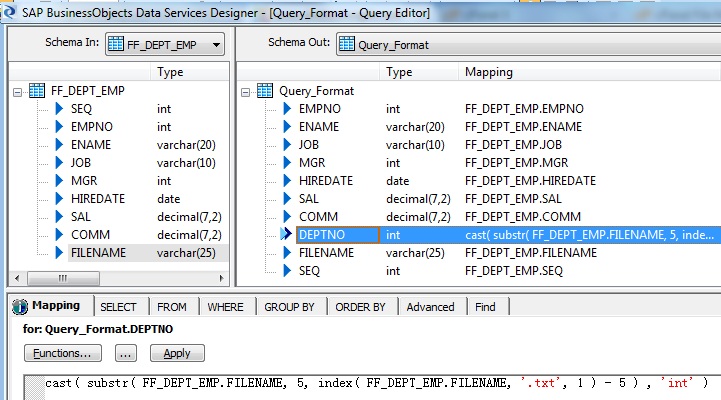Click the table icon in Schema In combo

[116, 44]
